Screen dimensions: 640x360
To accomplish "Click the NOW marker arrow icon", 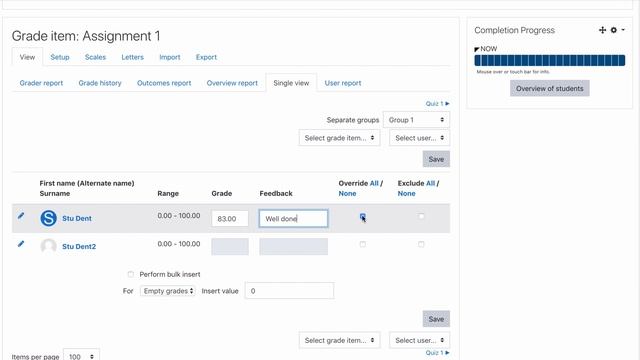I will tap(476, 49).
